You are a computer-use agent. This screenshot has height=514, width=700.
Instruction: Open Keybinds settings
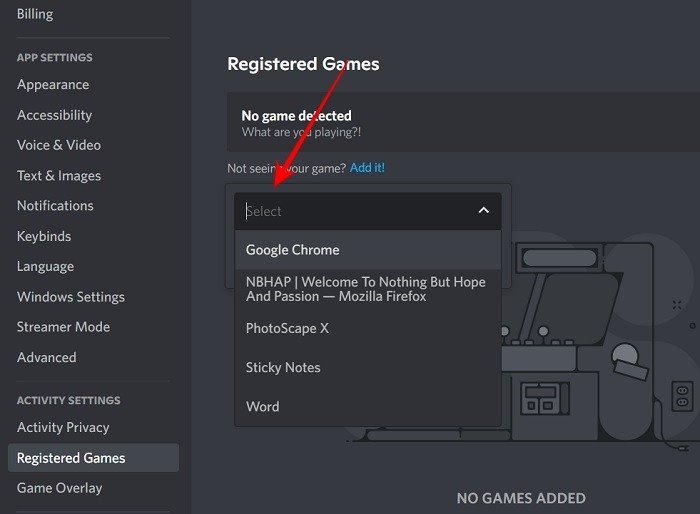pos(44,236)
